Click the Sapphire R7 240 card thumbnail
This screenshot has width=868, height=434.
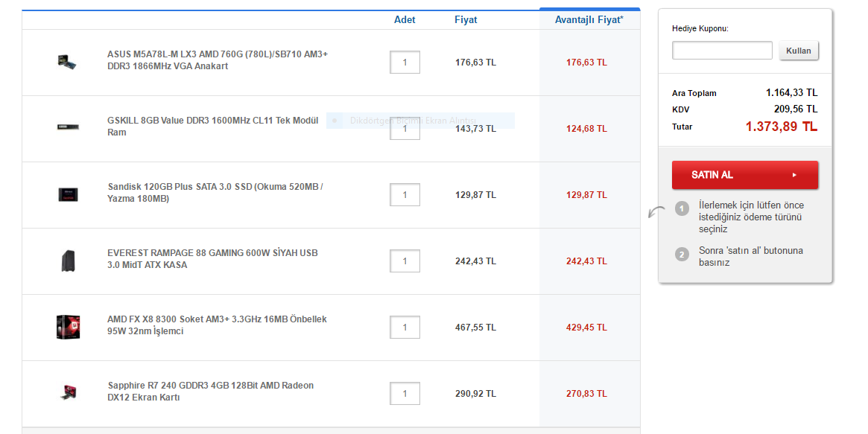pyautogui.click(x=68, y=392)
